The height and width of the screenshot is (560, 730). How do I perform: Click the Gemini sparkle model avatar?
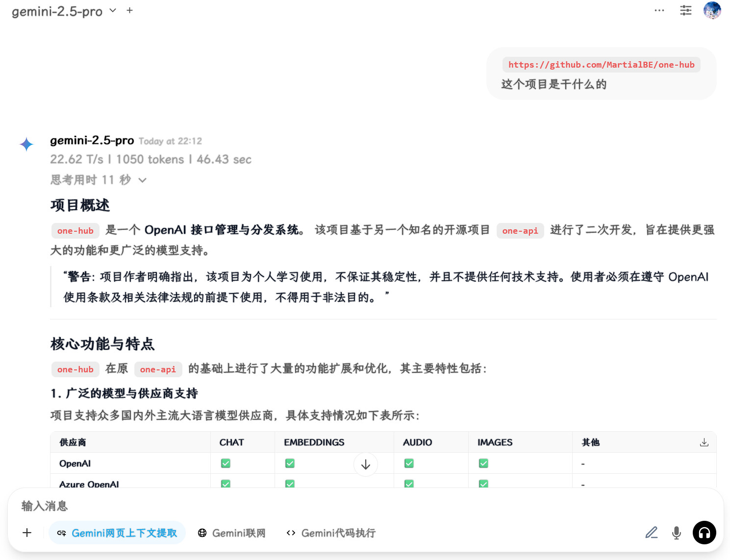(26, 144)
